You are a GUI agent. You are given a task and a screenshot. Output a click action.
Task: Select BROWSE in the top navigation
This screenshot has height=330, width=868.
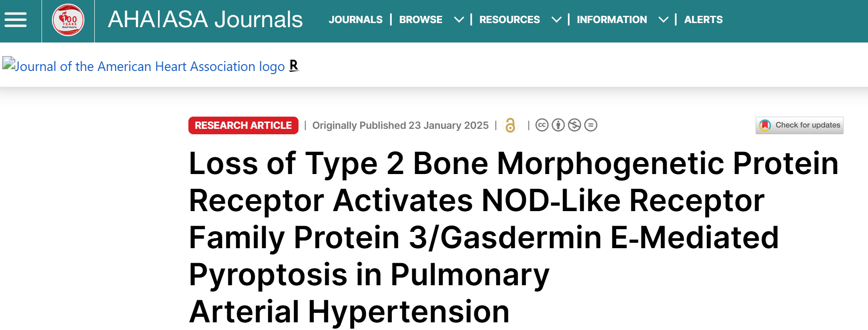(x=421, y=20)
